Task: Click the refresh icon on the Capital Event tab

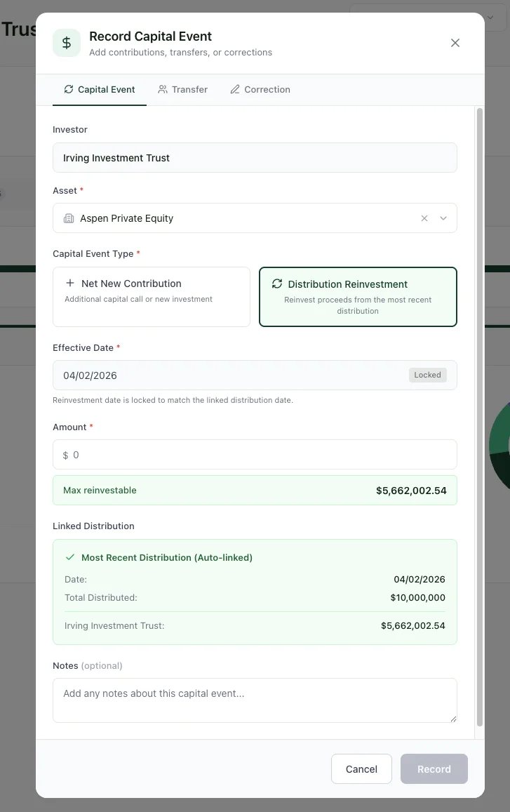Action: tap(68, 89)
